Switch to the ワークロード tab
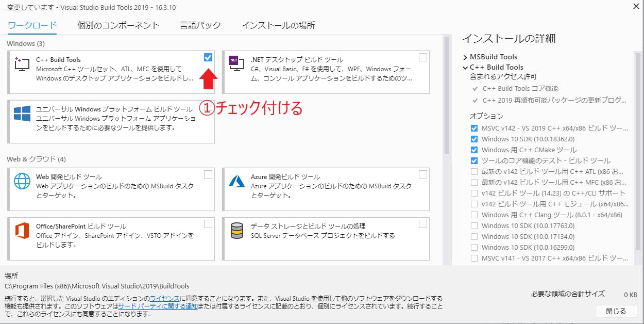The width and height of the screenshot is (644, 324). click(32, 25)
